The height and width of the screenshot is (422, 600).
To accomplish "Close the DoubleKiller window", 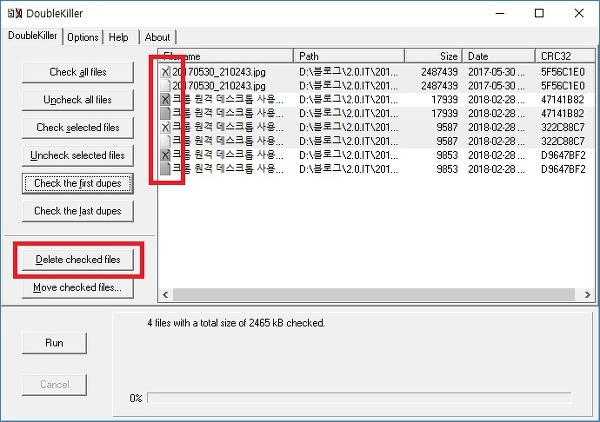I will click(x=579, y=13).
